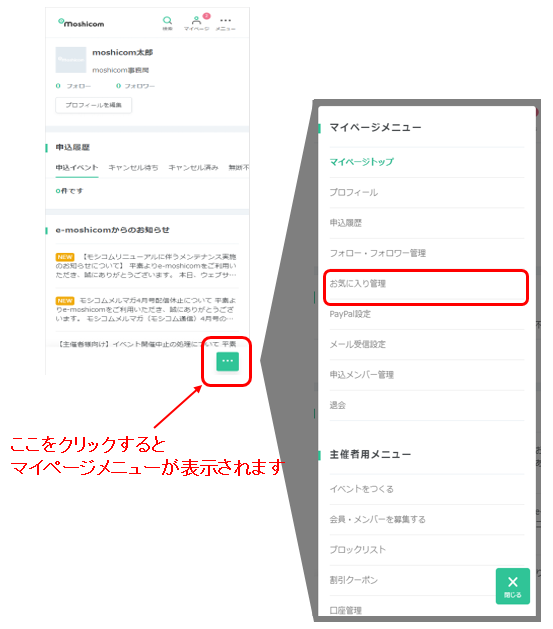Click the 0件です result text

click(x=69, y=191)
